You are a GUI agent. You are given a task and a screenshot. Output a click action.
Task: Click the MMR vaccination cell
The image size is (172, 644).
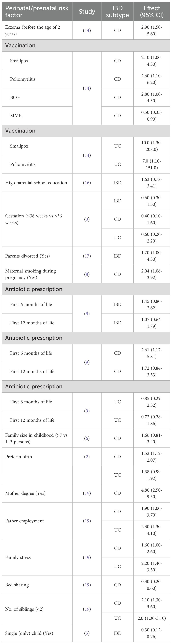[16, 116]
